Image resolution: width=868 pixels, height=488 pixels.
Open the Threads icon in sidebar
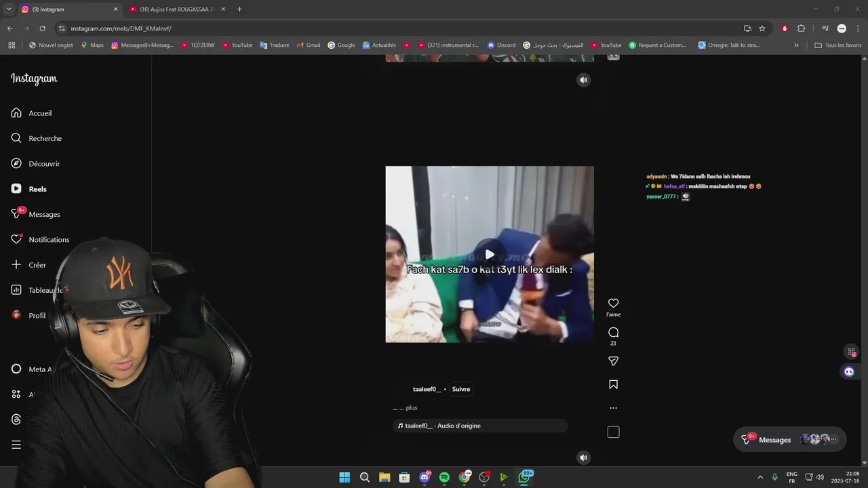(x=16, y=420)
